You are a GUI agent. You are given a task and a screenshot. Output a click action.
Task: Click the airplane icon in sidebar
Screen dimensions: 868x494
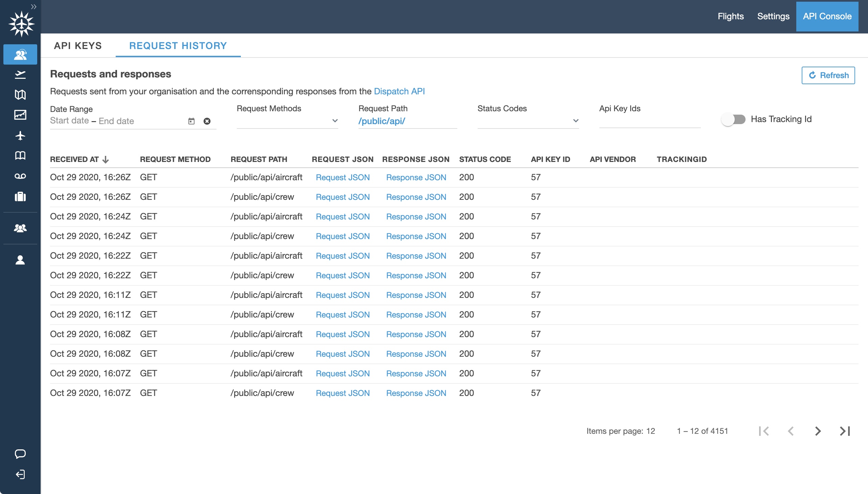[x=20, y=135]
